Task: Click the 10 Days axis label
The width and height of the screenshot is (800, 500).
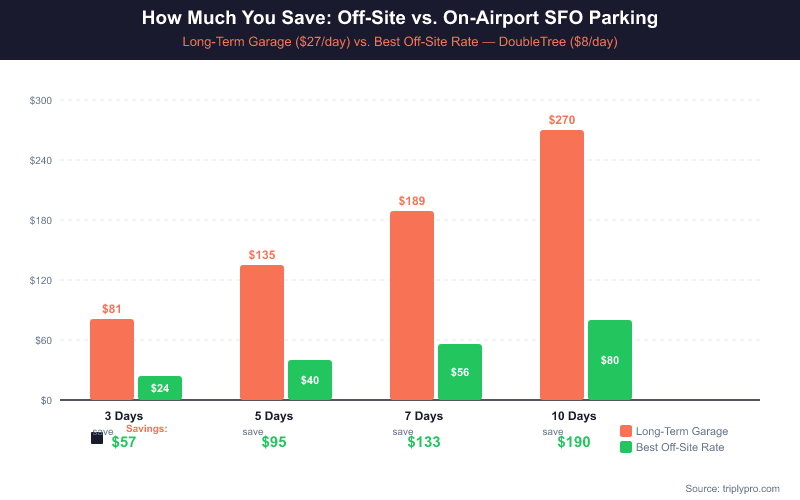Action: pyautogui.click(x=574, y=415)
